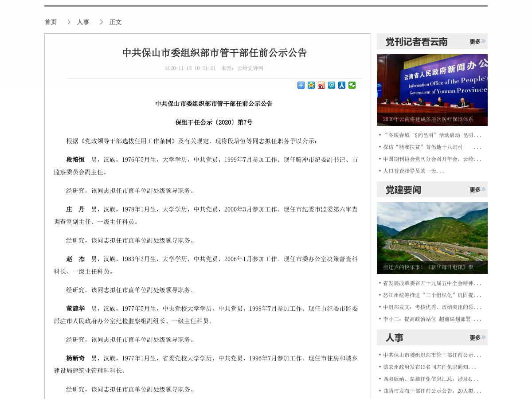The image size is (532, 399).
Task: Open the 德宏州政府发布13名同志任免通知 headline
Action: pos(429,367)
